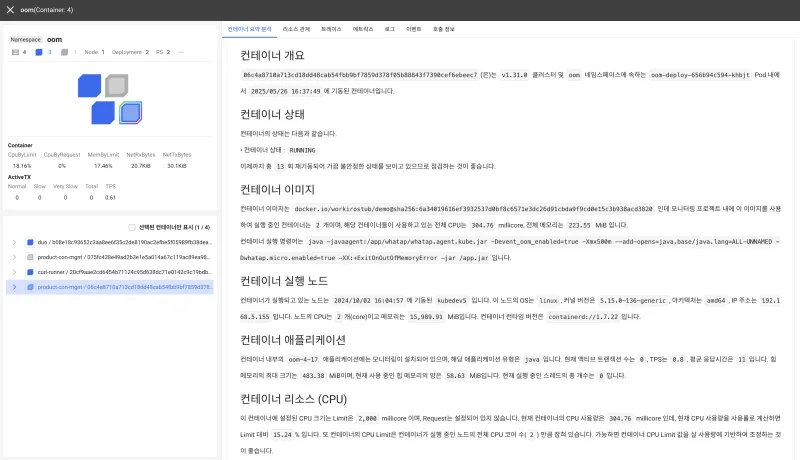Click the start time 2025/05/26 16:37:49
Image resolution: width=800 pixels, height=460 pixels.
(x=285, y=91)
